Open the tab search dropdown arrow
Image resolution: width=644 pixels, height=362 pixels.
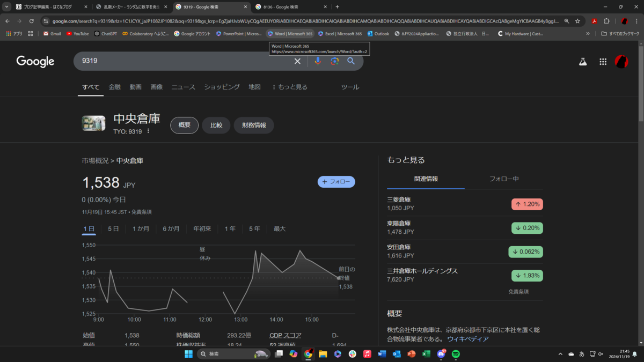click(x=7, y=7)
